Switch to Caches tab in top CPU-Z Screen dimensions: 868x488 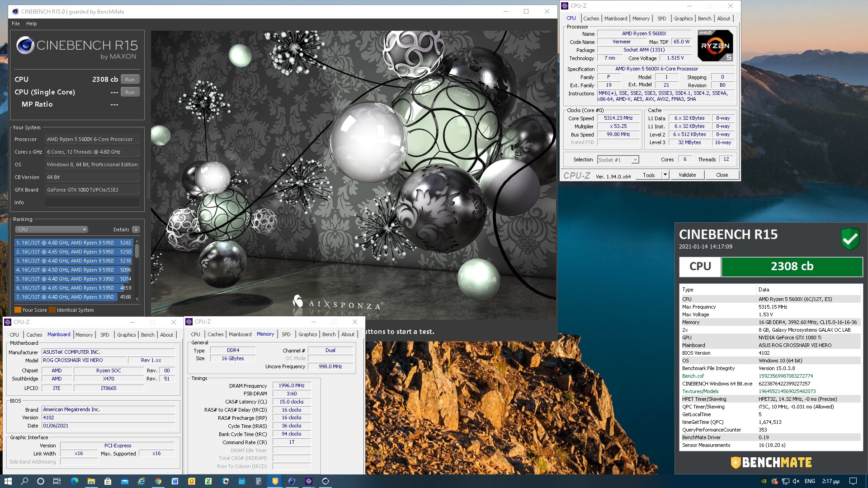pos(591,19)
